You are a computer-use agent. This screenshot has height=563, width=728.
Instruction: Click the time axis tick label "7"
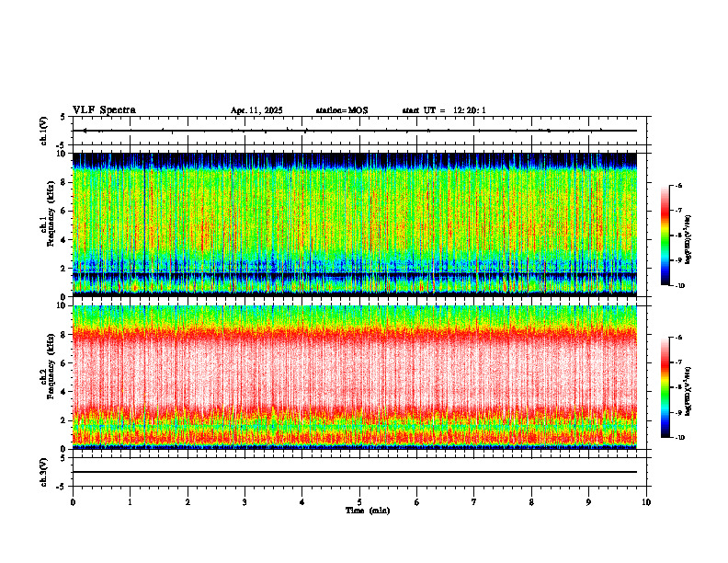click(474, 502)
